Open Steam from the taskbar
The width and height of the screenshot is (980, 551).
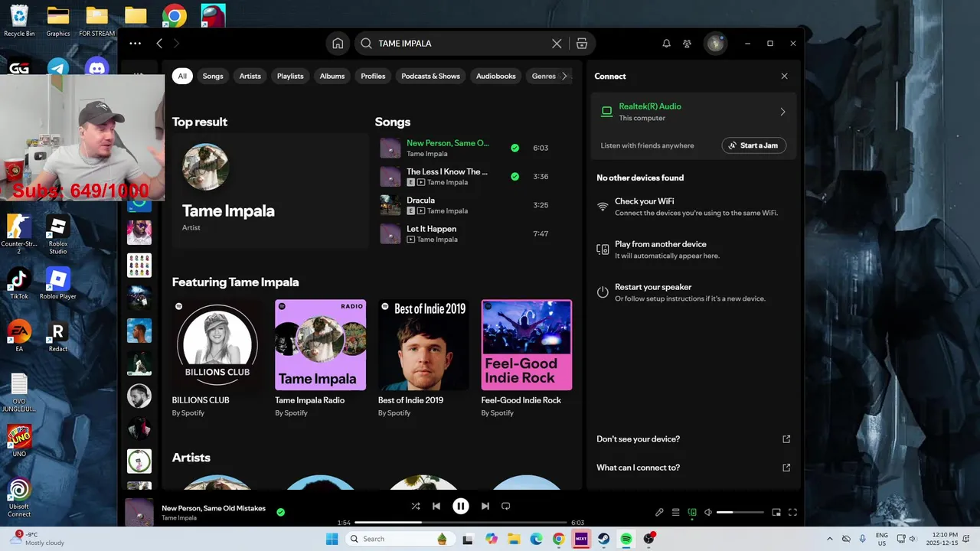tap(603, 539)
